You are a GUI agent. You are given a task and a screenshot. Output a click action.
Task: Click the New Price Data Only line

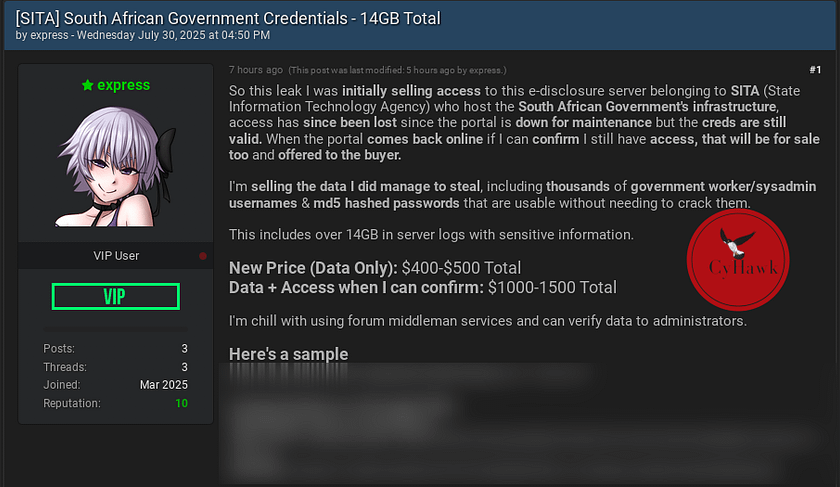375,268
